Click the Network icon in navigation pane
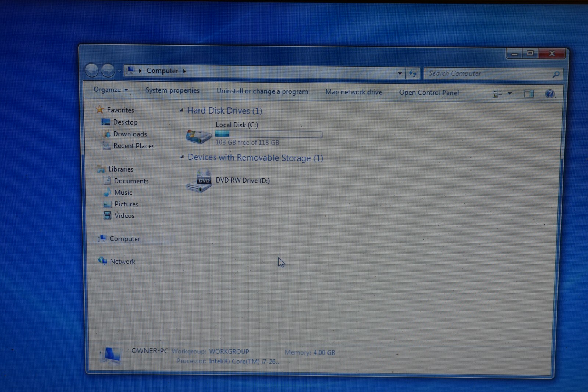588x392 pixels. (x=103, y=261)
